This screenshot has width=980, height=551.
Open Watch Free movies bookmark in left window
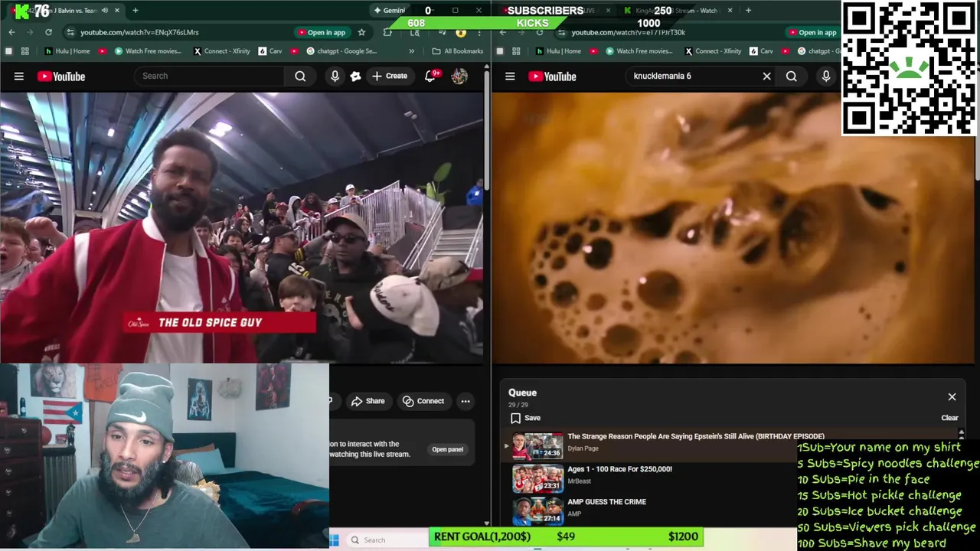coord(148,51)
